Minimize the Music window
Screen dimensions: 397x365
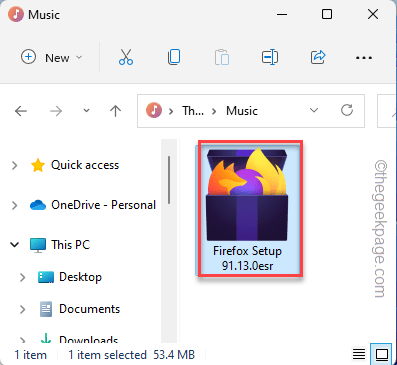(x=282, y=14)
